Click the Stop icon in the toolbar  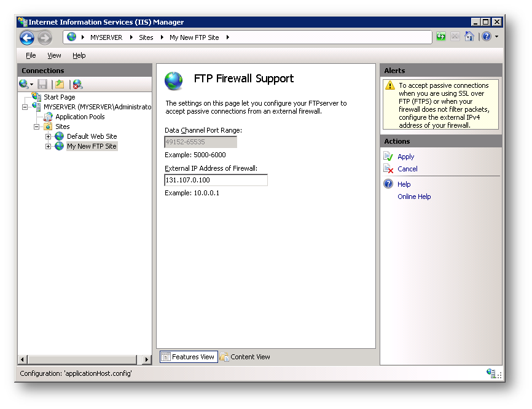coord(455,36)
